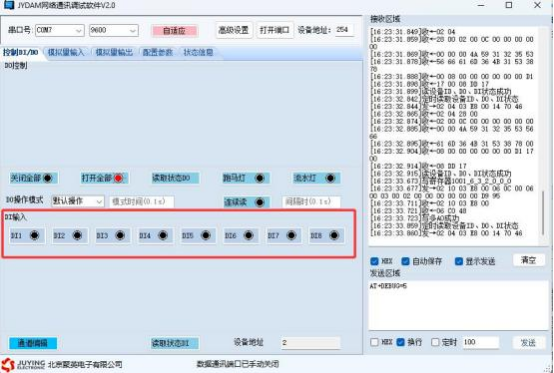Click the receive log text area
The height and width of the screenshot is (373, 554).
point(454,136)
